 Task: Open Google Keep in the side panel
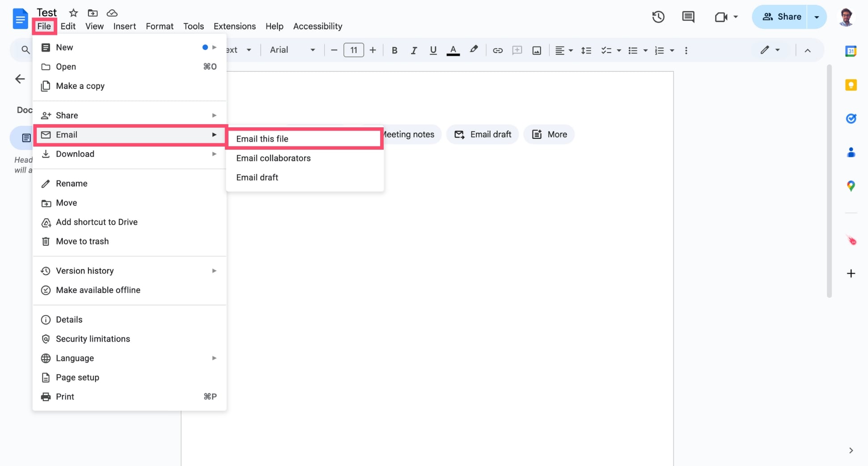[851, 84]
